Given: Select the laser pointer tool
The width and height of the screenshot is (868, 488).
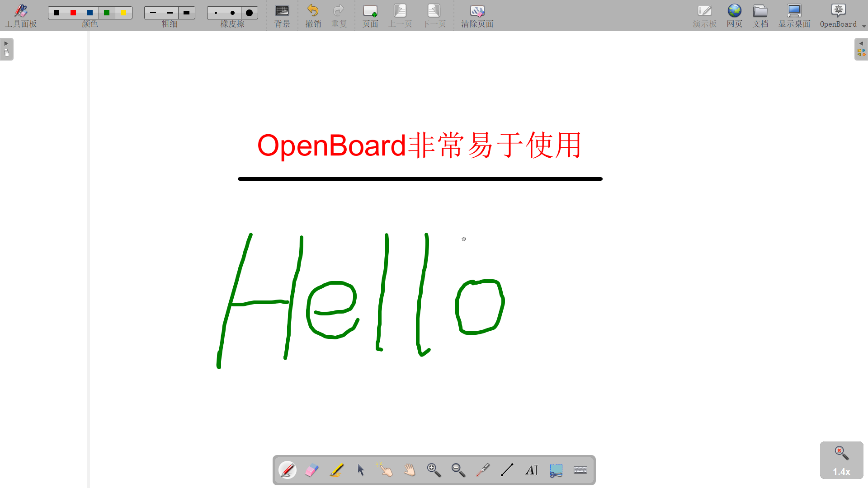Looking at the screenshot, I should pyautogui.click(x=483, y=470).
